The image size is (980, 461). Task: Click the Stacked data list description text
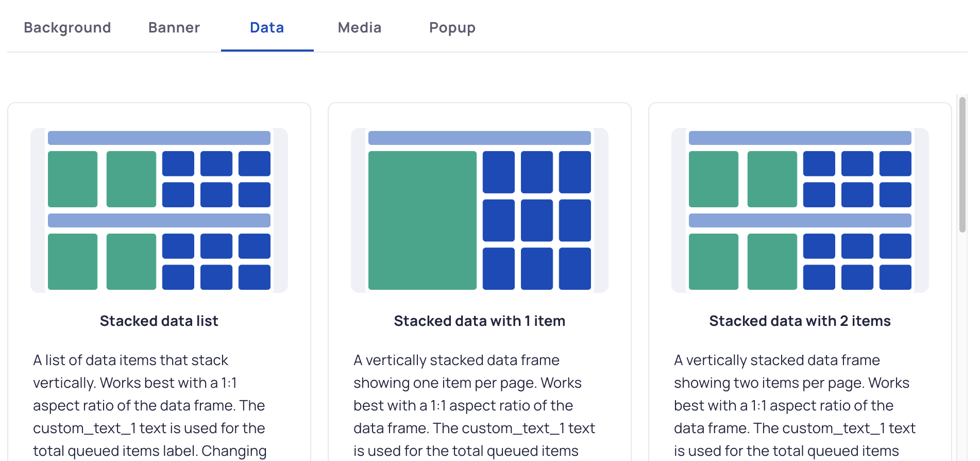point(149,405)
